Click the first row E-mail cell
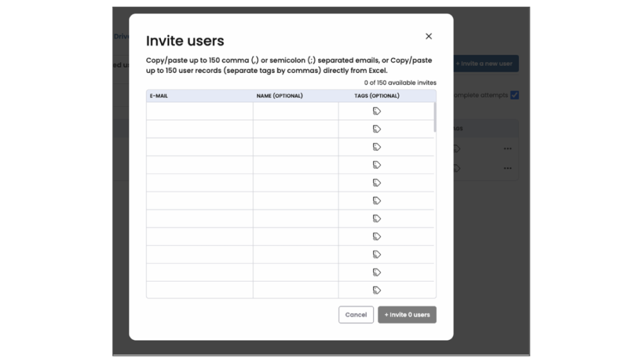Screen dimensions: 644x362 coord(199,111)
